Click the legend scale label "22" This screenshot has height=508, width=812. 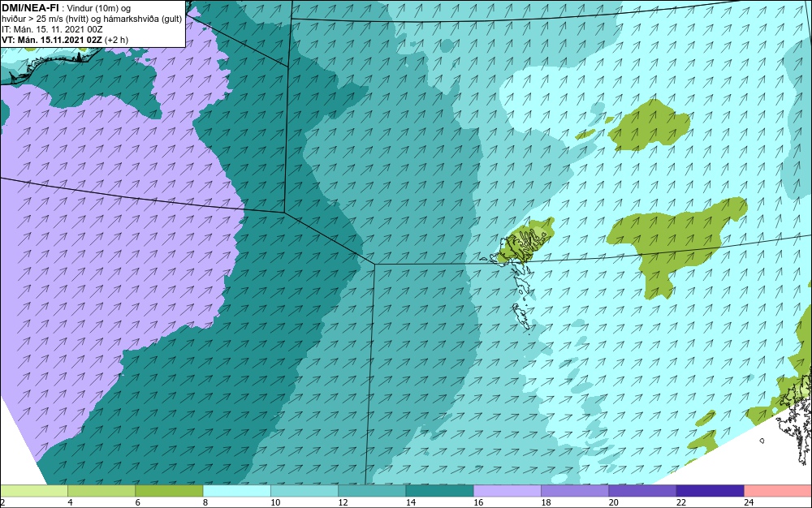click(681, 502)
